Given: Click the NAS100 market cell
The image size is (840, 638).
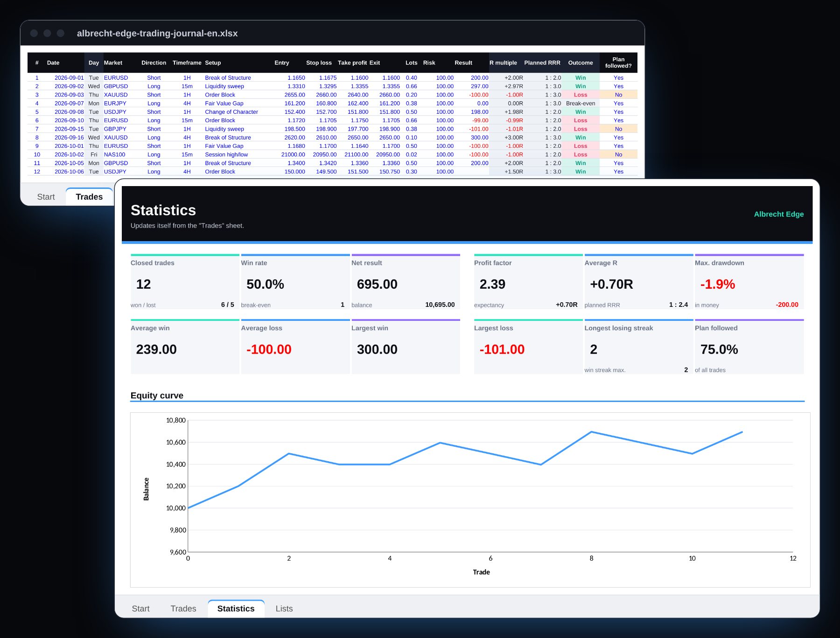Looking at the screenshot, I should click(114, 154).
